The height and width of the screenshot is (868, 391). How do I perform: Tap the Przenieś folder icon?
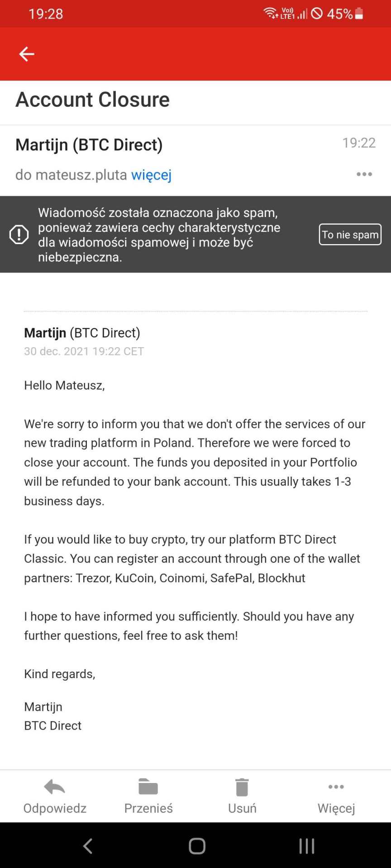[x=148, y=787]
